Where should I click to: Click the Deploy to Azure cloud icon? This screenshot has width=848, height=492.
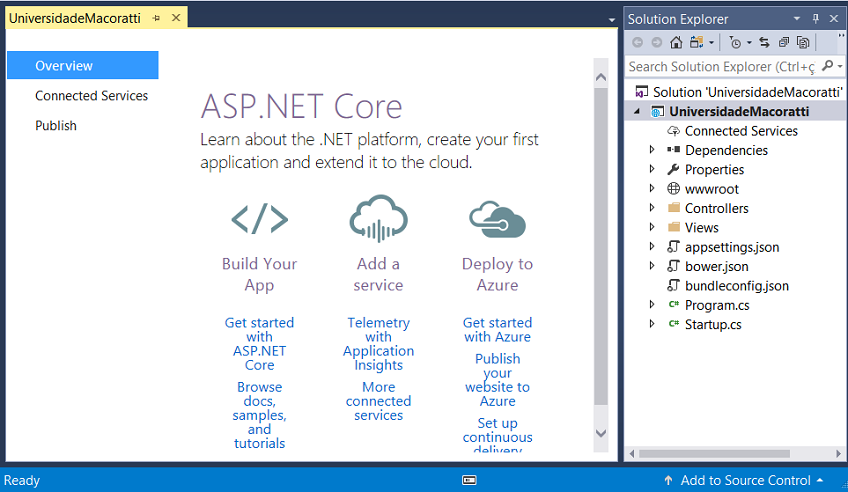tap(497, 218)
